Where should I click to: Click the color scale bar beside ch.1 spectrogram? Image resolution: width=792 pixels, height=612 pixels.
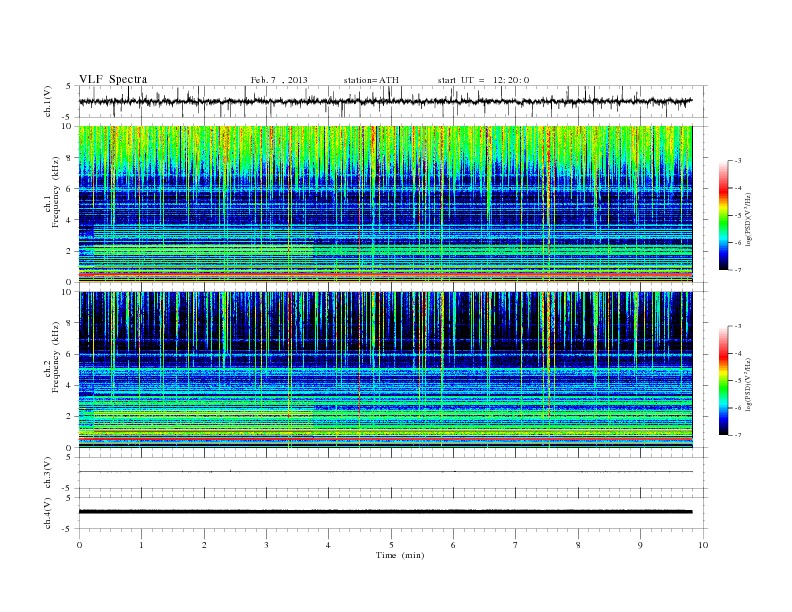pos(723,215)
